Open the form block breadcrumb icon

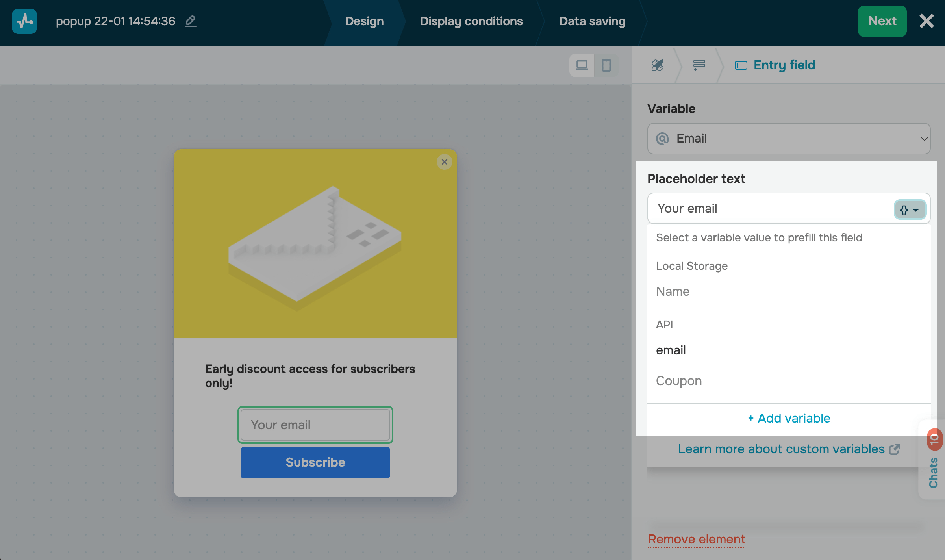point(699,65)
